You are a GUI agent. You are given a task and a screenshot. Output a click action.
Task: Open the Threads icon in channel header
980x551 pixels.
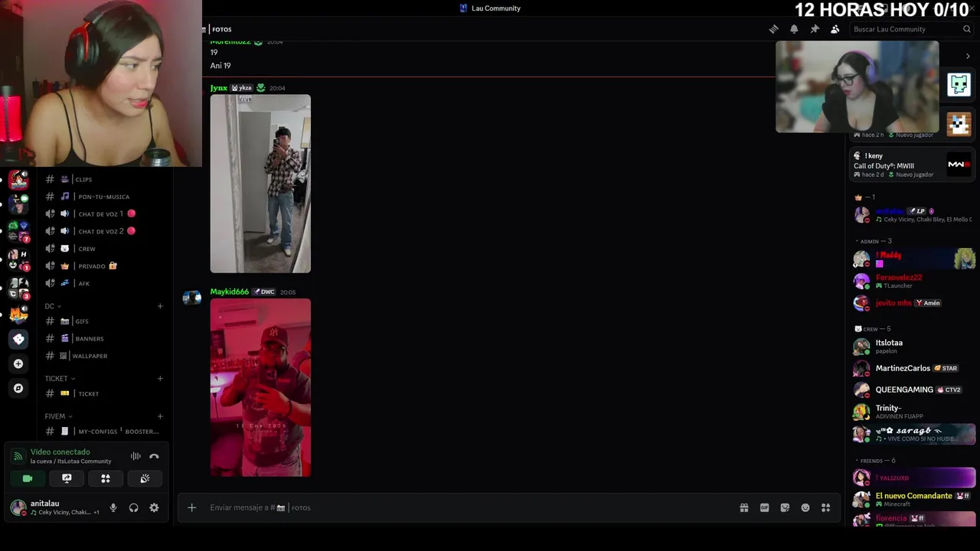(773, 29)
